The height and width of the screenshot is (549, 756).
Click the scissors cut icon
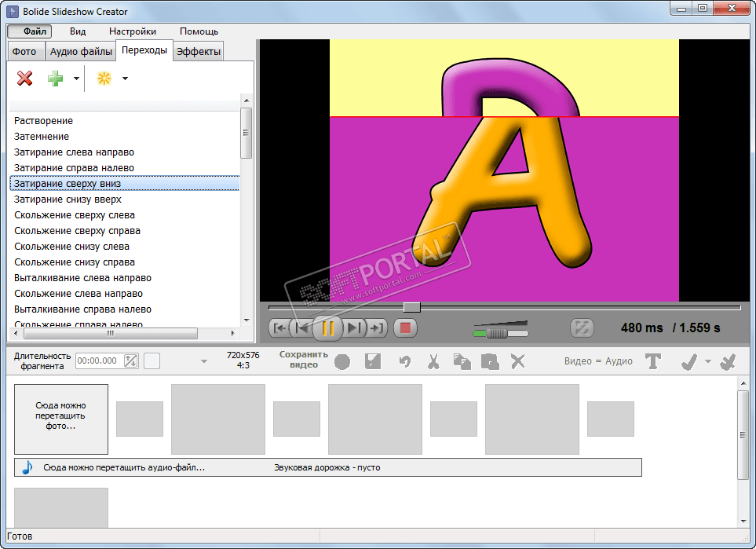(x=433, y=361)
